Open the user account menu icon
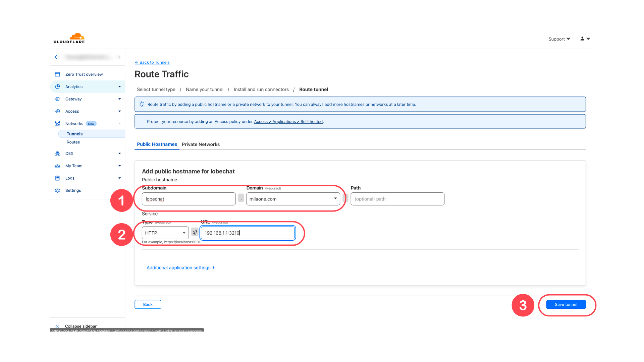 point(585,39)
